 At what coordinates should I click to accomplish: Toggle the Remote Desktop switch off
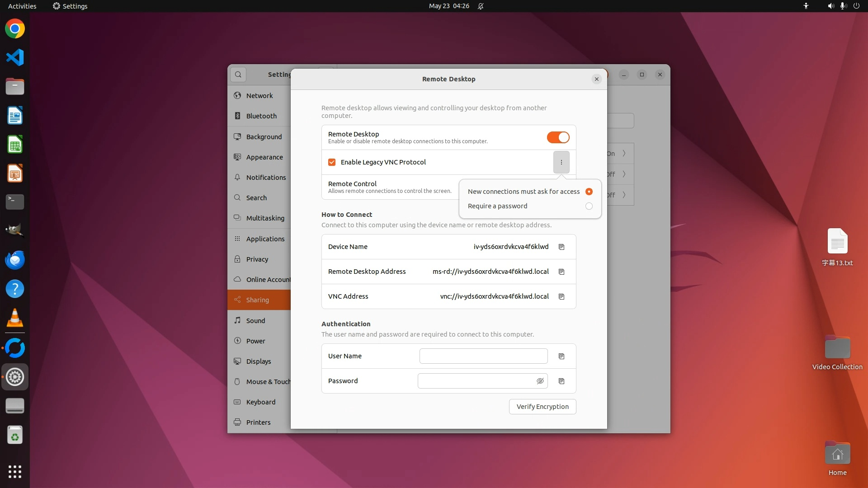coord(558,137)
